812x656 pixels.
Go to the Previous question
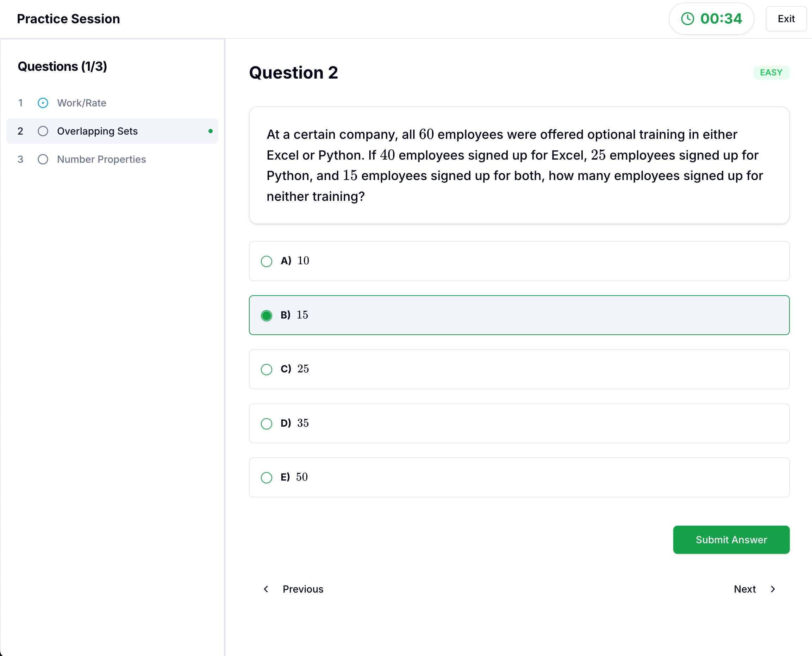pyautogui.click(x=302, y=589)
